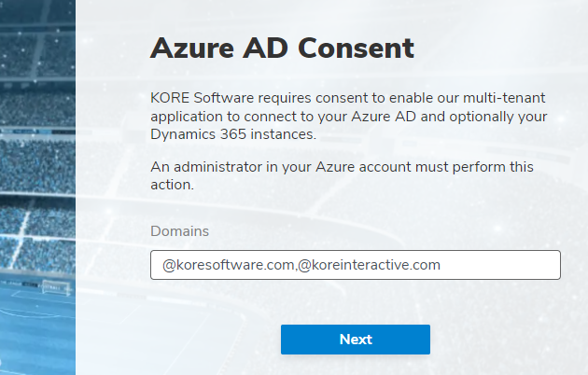Click the word multi-tenant in the description

tap(504, 98)
